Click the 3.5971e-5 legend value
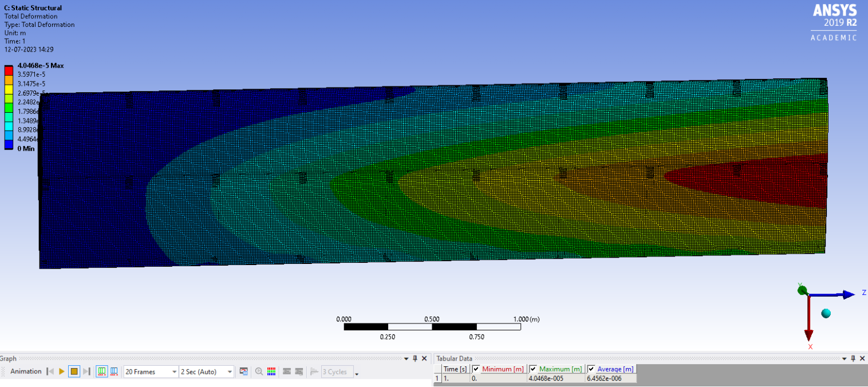868x387 pixels. pos(31,74)
